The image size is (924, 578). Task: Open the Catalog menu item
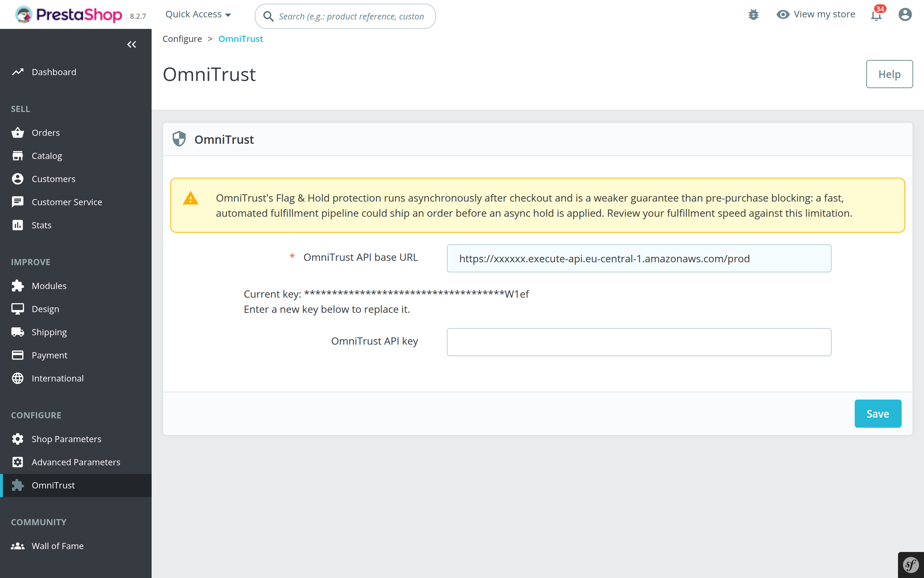coord(75,156)
